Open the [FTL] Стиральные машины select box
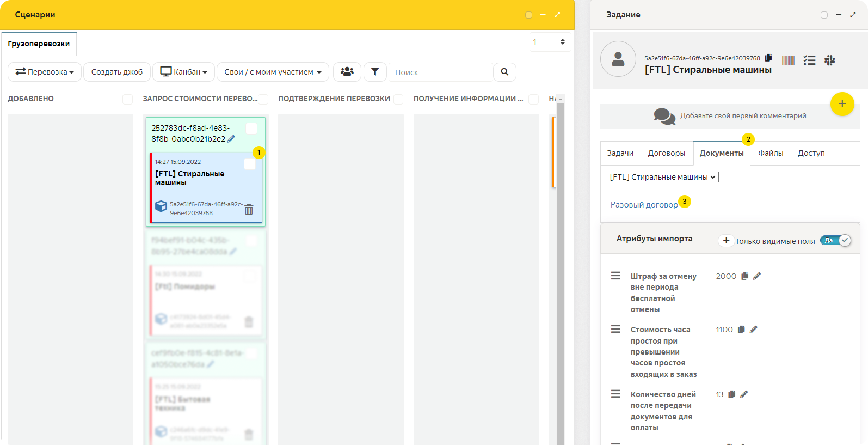The height and width of the screenshot is (445, 868). pos(662,177)
